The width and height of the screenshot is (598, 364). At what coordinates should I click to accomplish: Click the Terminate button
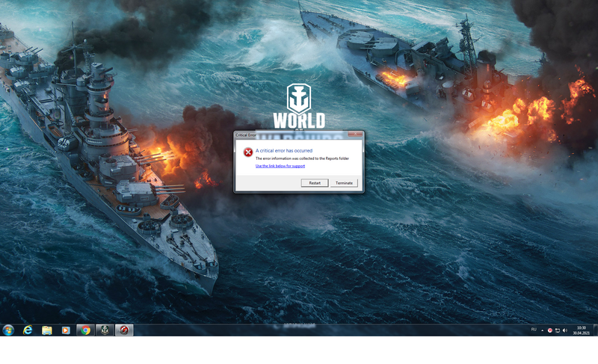tap(344, 183)
